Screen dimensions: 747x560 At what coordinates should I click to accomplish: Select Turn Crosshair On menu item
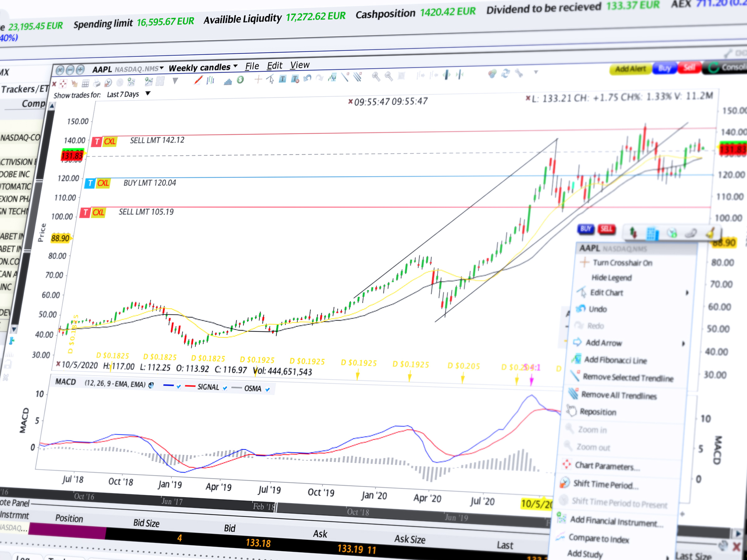[623, 263]
